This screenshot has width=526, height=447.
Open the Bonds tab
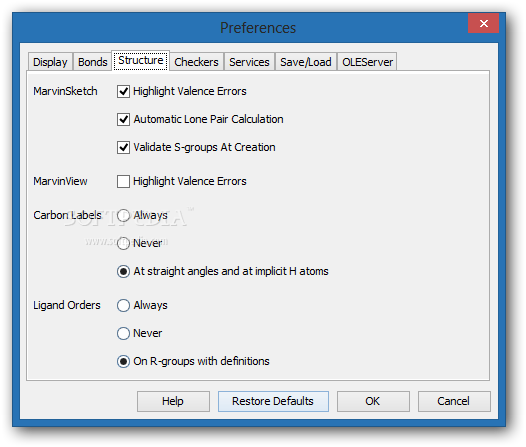[x=93, y=62]
